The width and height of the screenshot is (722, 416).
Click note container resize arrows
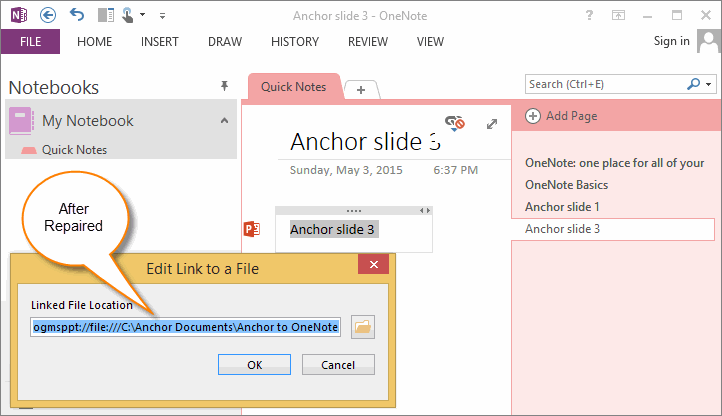click(425, 211)
